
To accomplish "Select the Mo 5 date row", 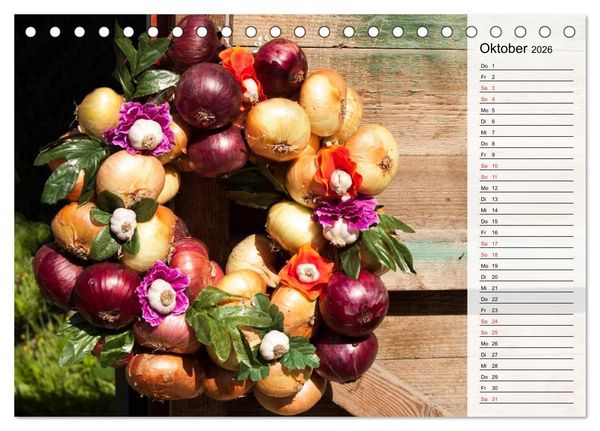I will pyautogui.click(x=527, y=110).
